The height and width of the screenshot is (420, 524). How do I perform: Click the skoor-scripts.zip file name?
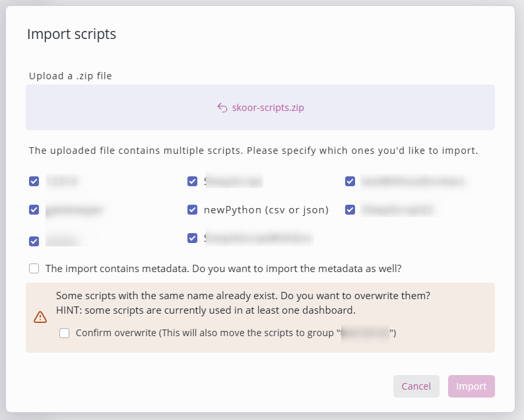click(x=268, y=108)
